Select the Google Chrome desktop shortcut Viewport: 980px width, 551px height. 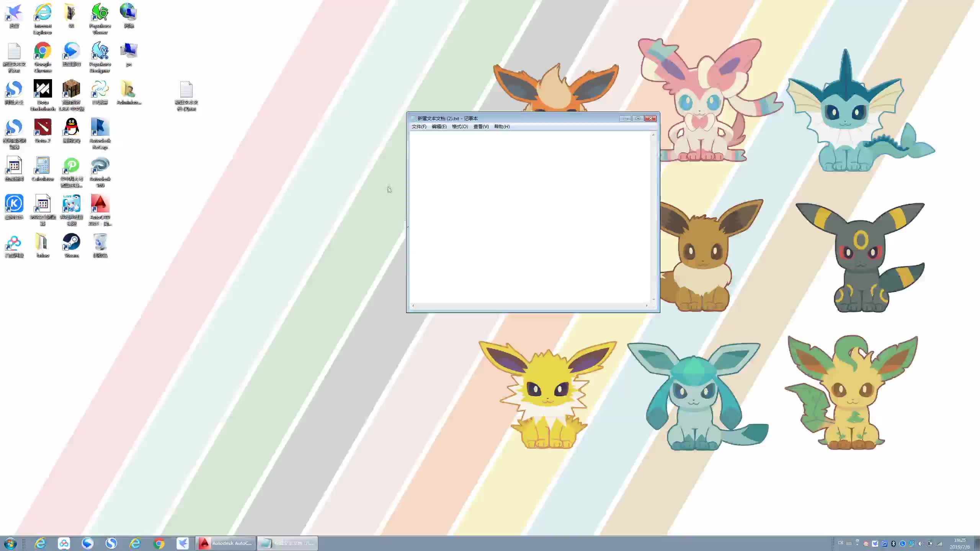click(x=42, y=57)
